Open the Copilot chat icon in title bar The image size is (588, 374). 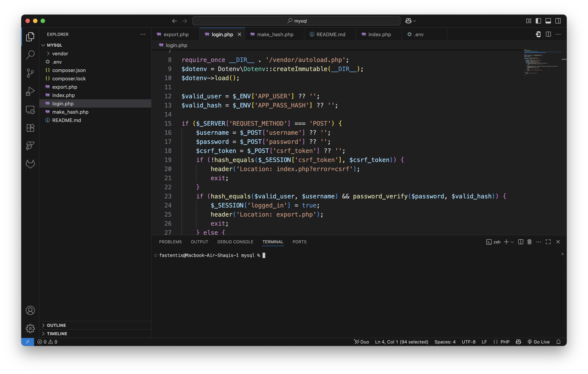tap(408, 21)
